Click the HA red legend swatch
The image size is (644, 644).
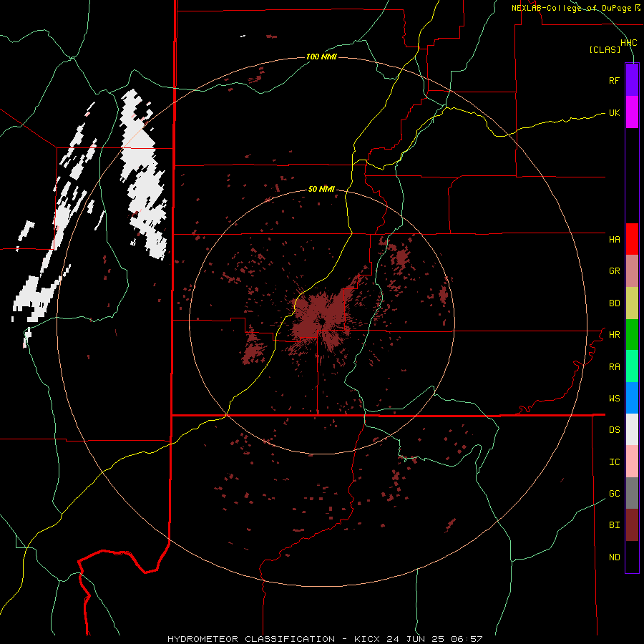632,239
